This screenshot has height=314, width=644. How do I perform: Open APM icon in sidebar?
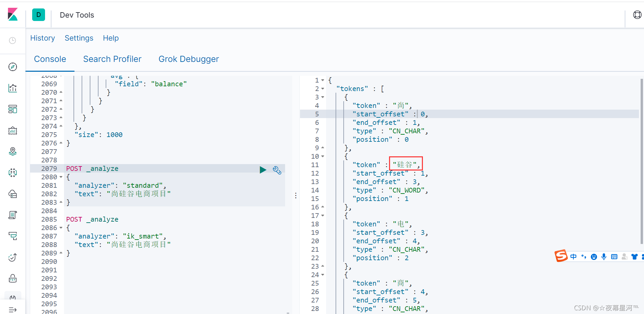tap(13, 236)
